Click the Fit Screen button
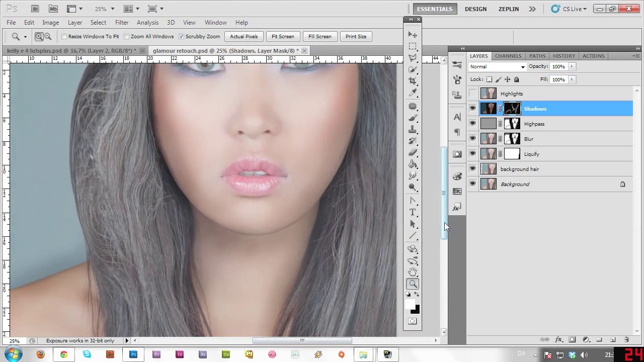 click(283, 37)
